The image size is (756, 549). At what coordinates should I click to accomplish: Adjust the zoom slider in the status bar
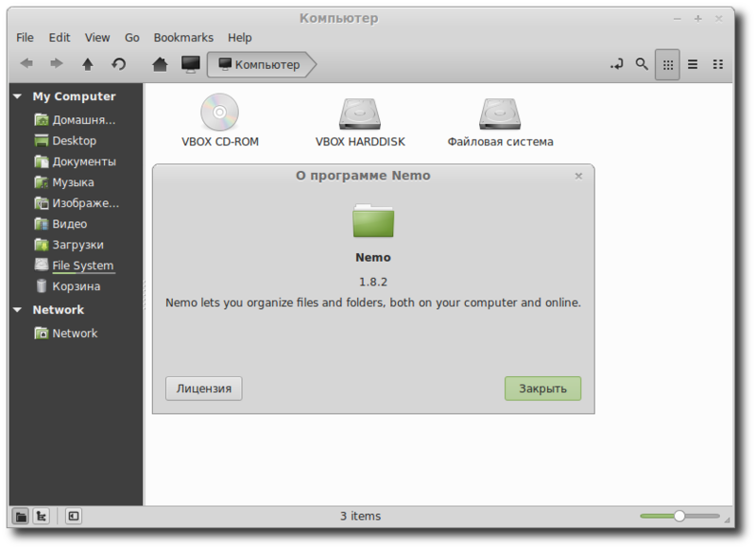679,516
